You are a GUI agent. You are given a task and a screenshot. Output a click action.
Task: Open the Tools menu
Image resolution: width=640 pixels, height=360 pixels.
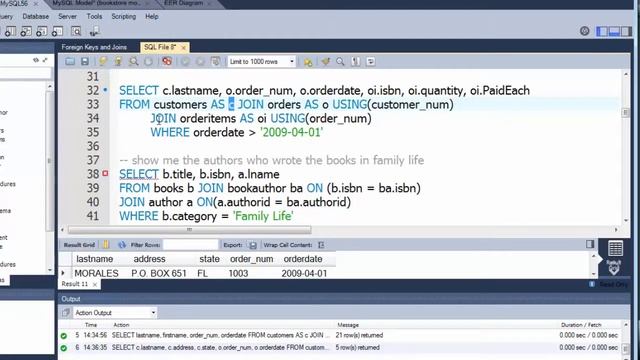pyautogui.click(x=94, y=16)
